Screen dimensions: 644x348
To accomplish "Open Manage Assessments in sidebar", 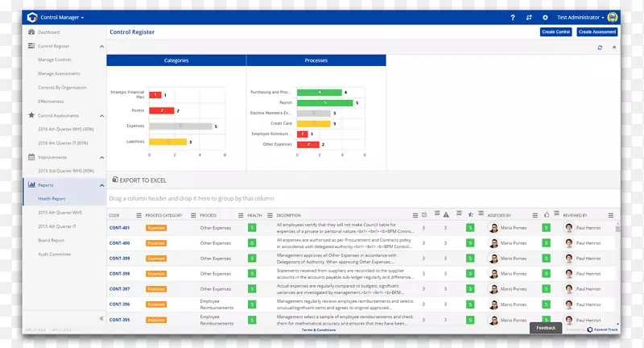I will [59, 73].
